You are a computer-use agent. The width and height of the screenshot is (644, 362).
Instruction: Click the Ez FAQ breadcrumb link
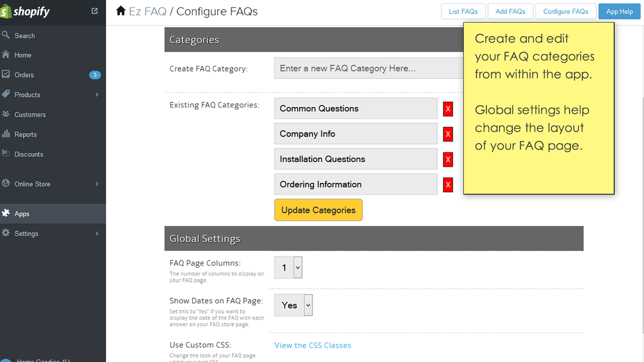point(147,11)
